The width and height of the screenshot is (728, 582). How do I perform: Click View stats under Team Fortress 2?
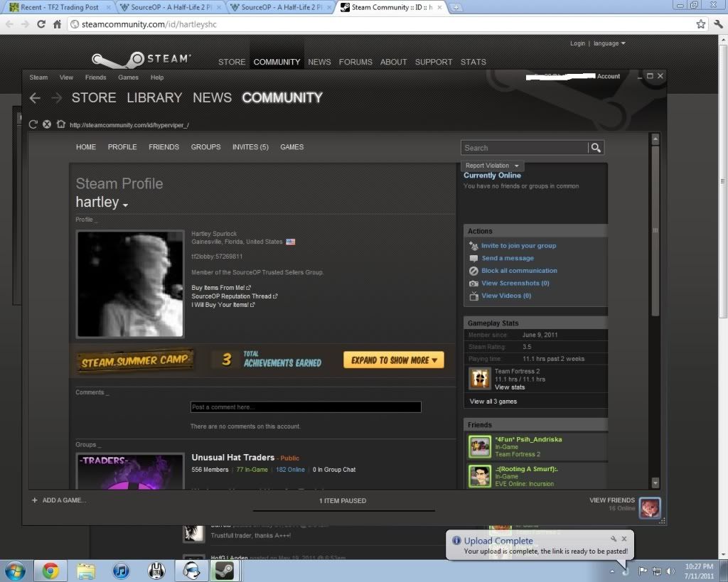510,387
